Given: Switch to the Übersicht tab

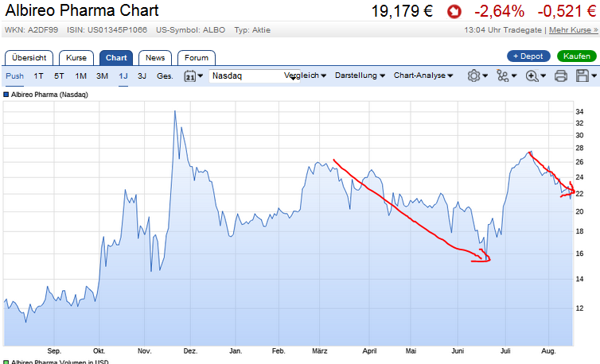Looking at the screenshot, I should pyautogui.click(x=29, y=58).
